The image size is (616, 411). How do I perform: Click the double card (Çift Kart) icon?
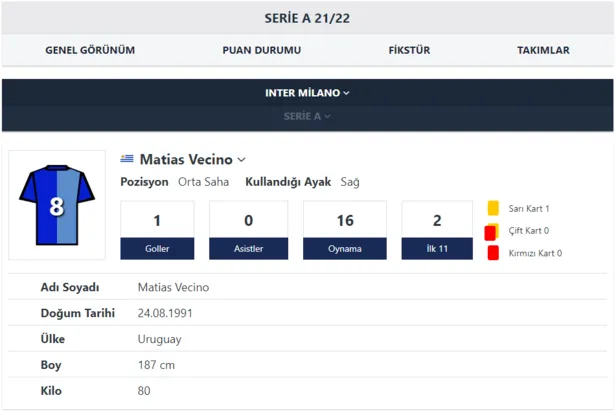491,231
